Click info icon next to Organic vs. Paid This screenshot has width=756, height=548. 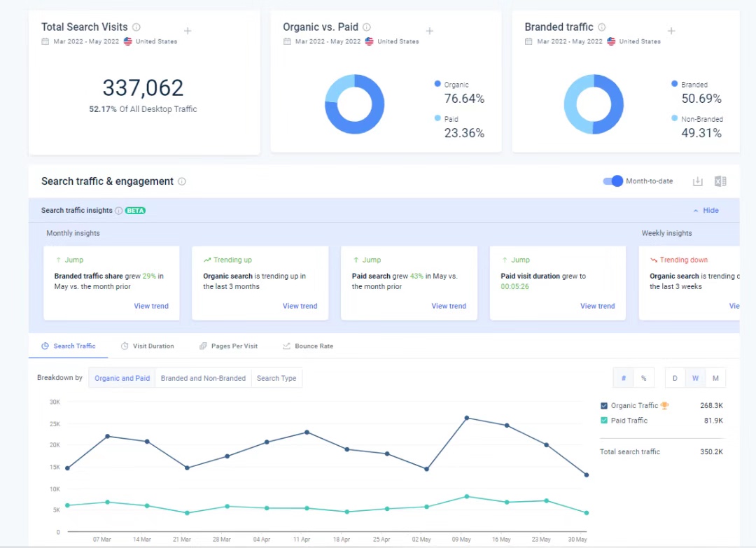[x=367, y=27]
